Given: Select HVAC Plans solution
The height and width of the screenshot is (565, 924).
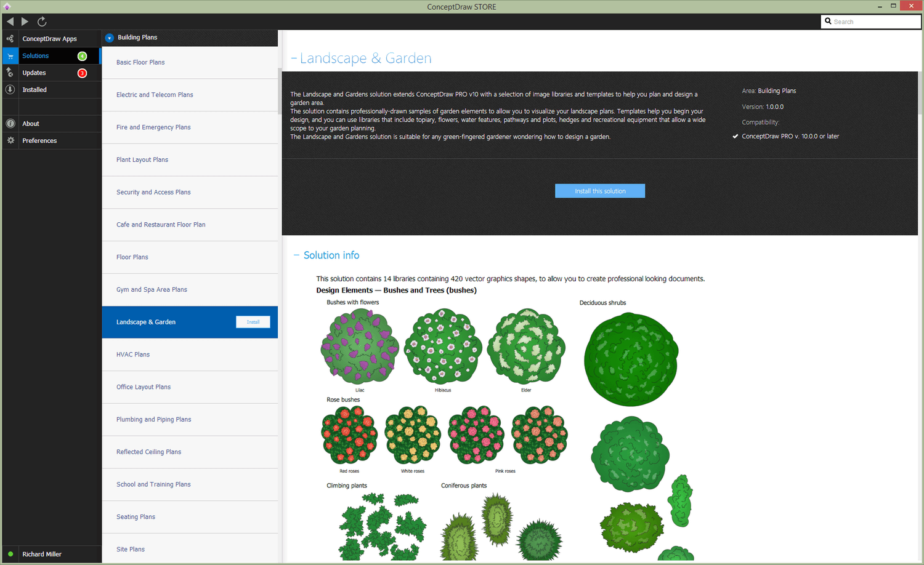Looking at the screenshot, I should coord(190,355).
